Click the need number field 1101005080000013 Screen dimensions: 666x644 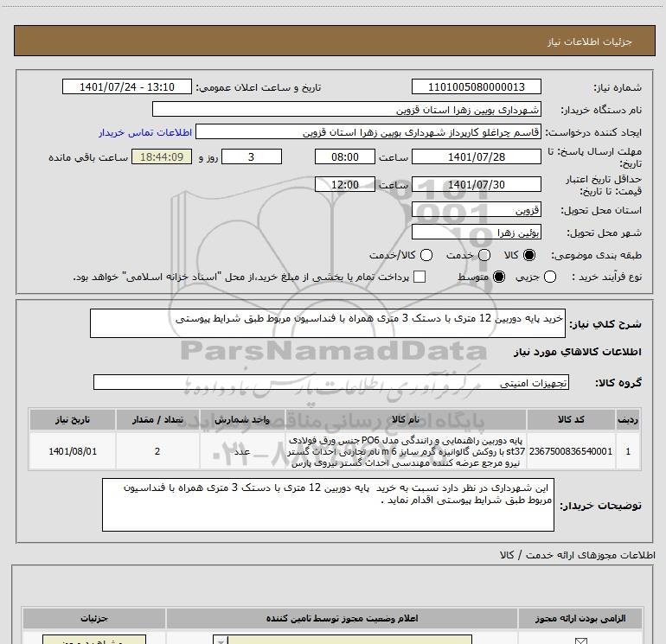(x=476, y=87)
